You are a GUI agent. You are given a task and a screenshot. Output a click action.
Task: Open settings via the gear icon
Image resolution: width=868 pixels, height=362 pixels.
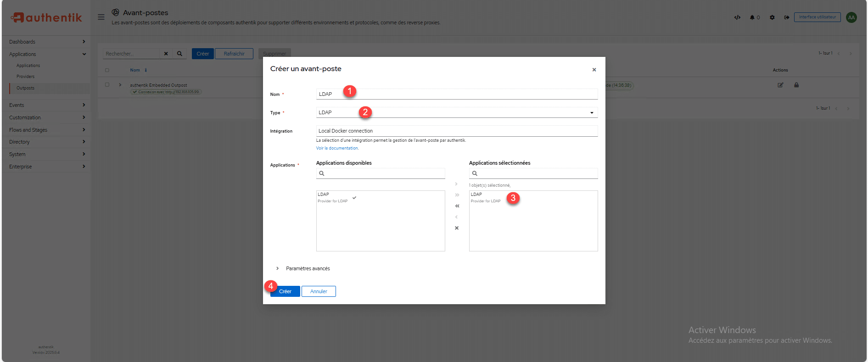point(772,17)
